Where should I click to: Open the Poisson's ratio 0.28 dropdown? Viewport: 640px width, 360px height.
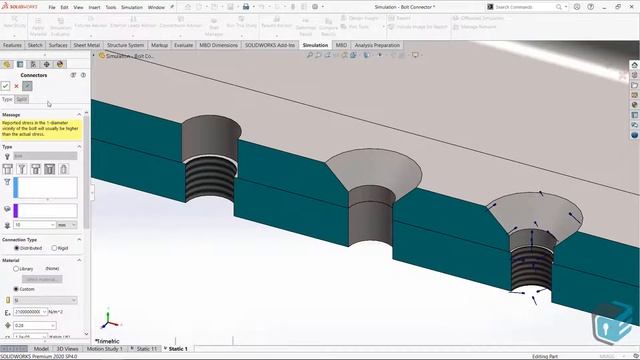point(53,325)
